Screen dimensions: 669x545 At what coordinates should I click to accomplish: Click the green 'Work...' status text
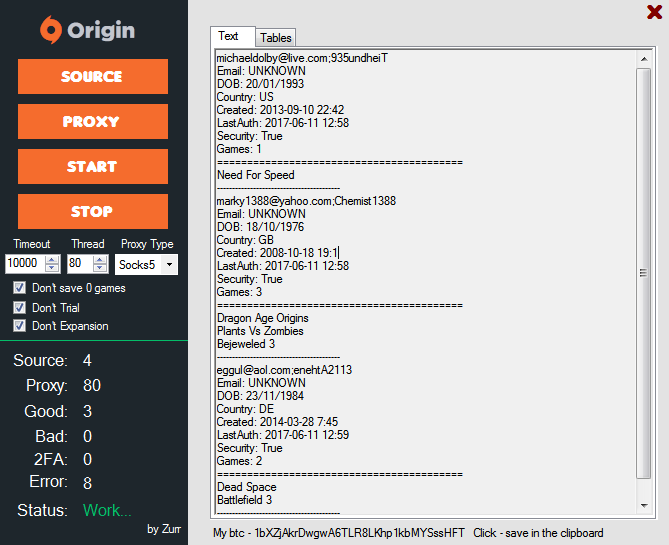pos(107,510)
